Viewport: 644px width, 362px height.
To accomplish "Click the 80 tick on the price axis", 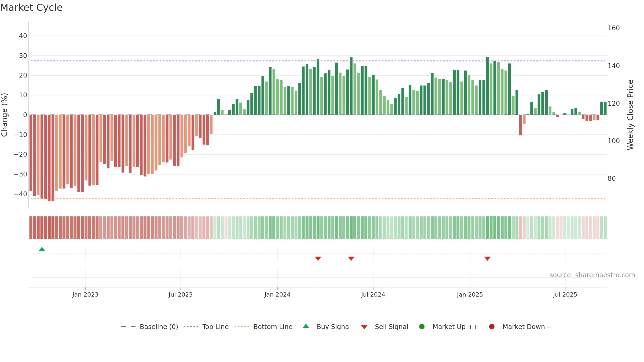I will [612, 179].
